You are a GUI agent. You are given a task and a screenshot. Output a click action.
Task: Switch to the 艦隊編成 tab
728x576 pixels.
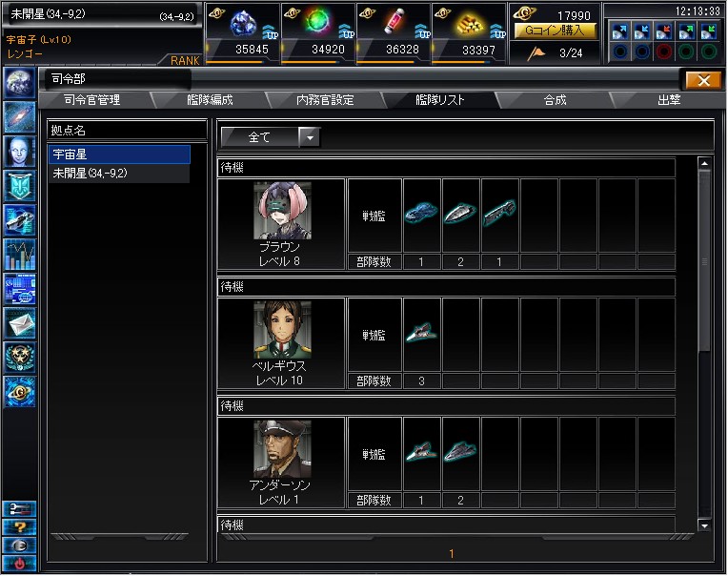[210, 100]
